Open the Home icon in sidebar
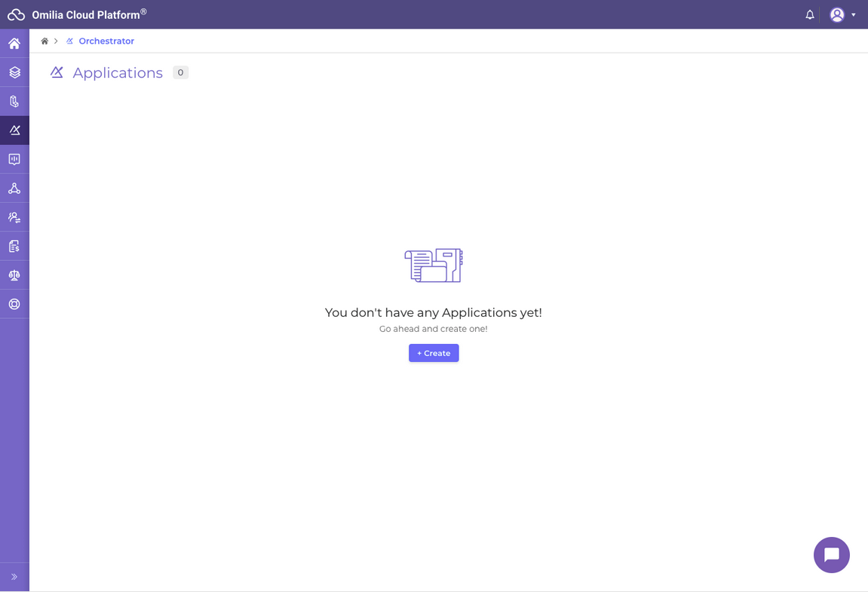 [x=14, y=44]
